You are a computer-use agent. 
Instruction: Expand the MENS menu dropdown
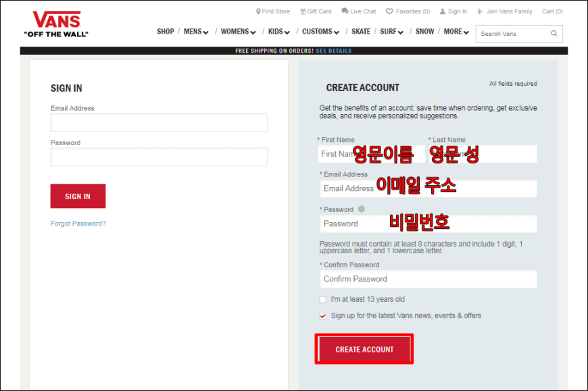(196, 32)
